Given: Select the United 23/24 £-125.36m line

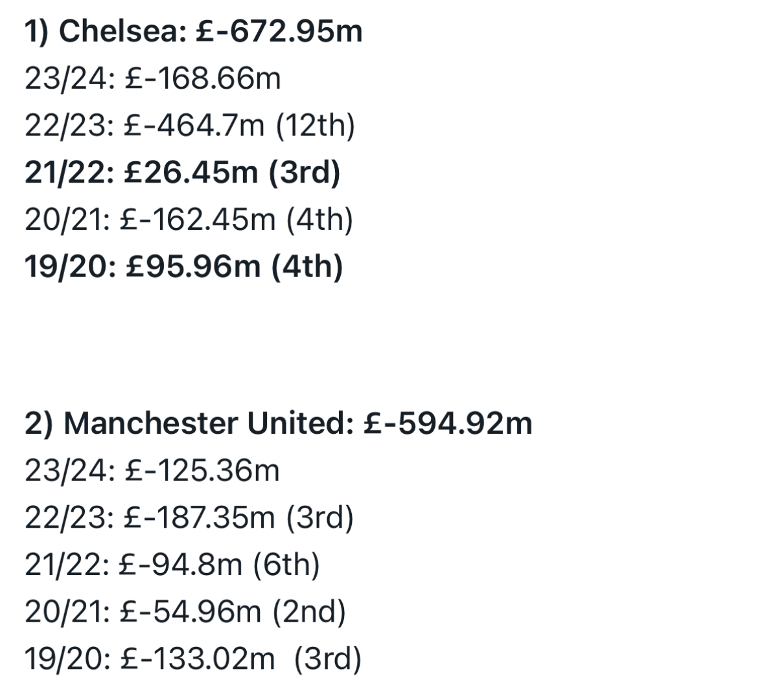Looking at the screenshot, I should [x=152, y=471].
